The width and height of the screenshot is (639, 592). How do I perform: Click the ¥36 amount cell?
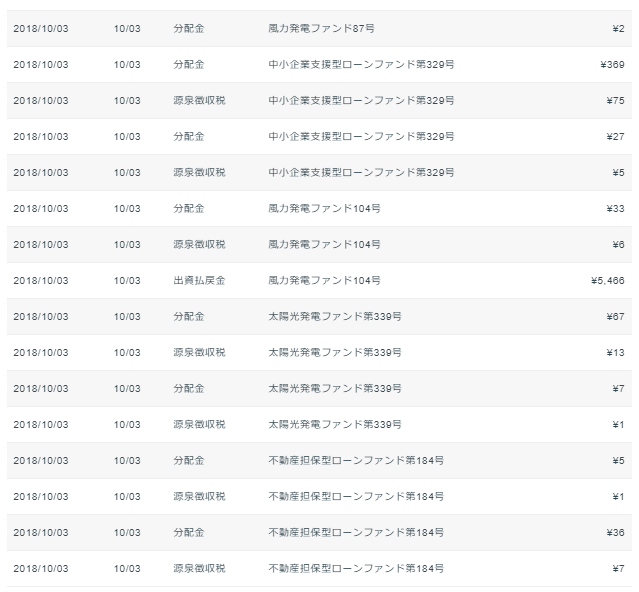(x=615, y=533)
